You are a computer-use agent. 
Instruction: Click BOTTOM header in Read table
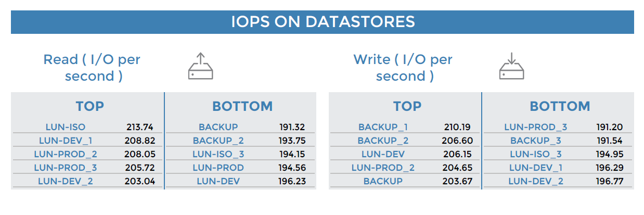pyautogui.click(x=242, y=106)
